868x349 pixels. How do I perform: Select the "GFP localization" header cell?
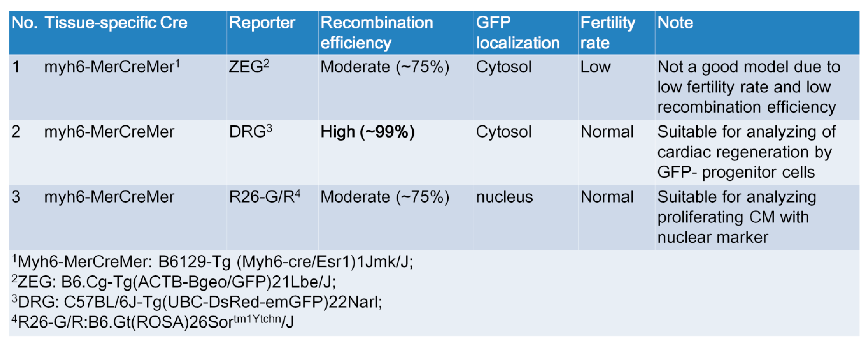click(517, 33)
